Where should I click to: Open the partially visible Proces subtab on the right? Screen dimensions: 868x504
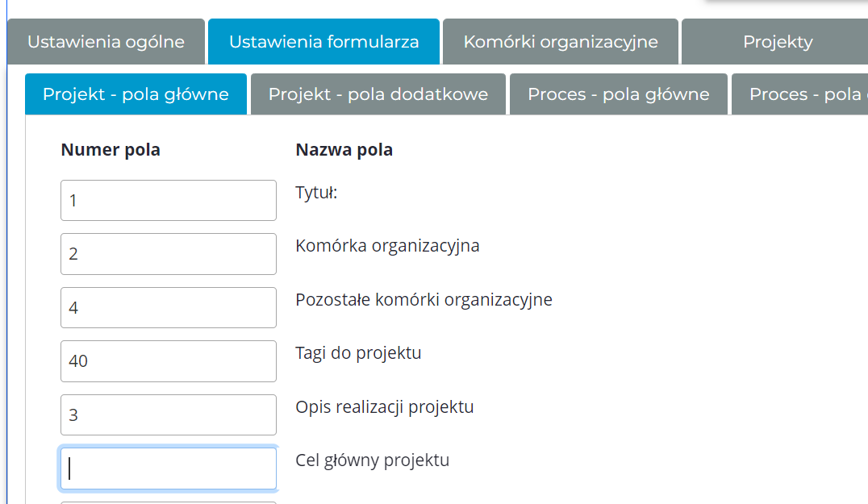[x=803, y=94]
